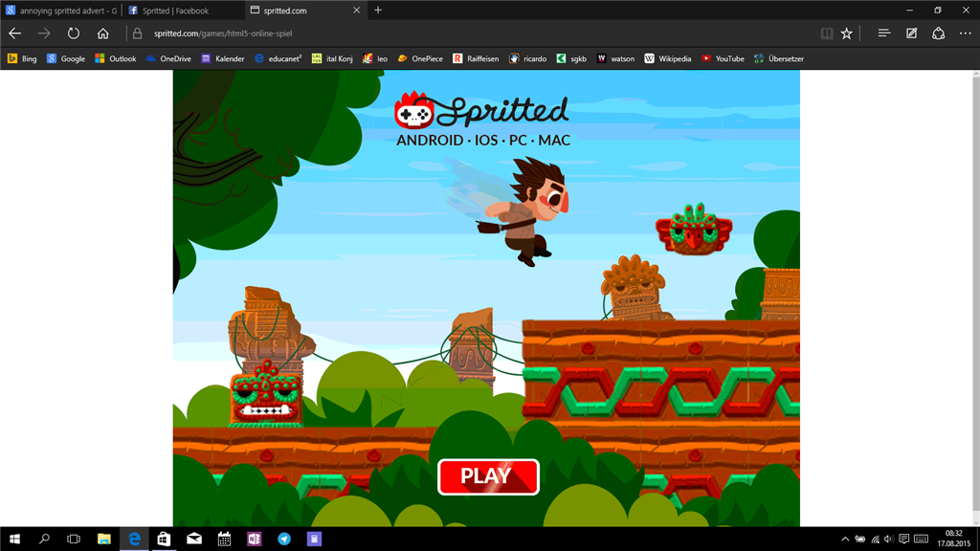Close the spritted.com tab
The width and height of the screenshot is (980, 551).
[356, 10]
